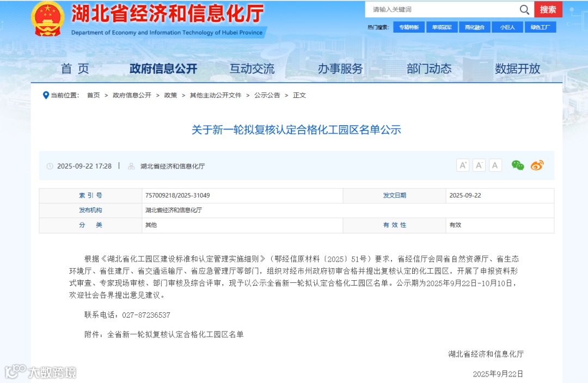Click the 分类 label cell
This screenshot has height=383, width=588.
(x=90, y=225)
